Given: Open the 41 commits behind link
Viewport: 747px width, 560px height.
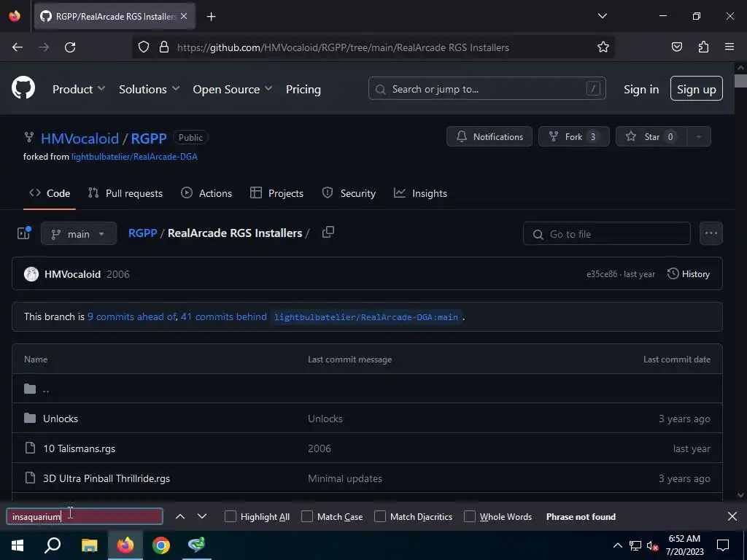Looking at the screenshot, I should pos(223,316).
